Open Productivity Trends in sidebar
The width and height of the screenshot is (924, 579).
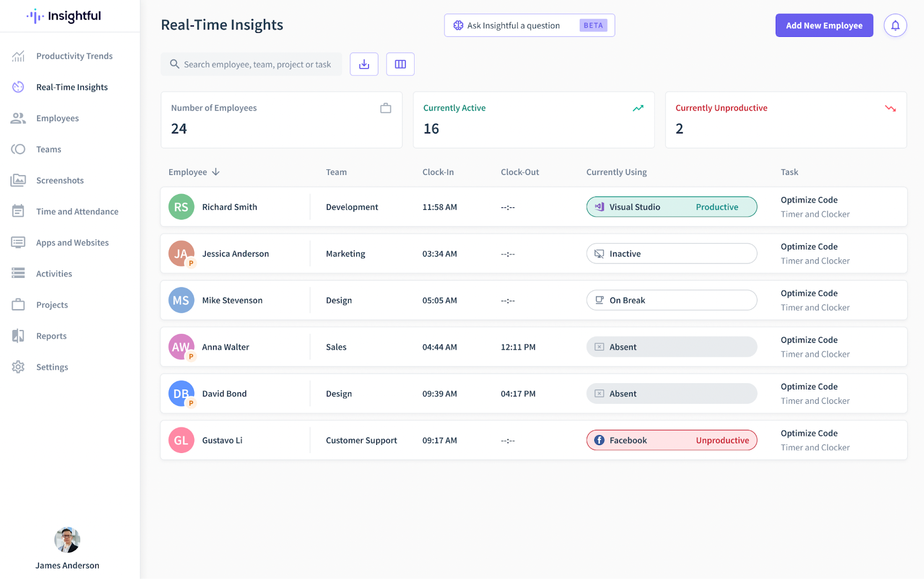coord(74,56)
